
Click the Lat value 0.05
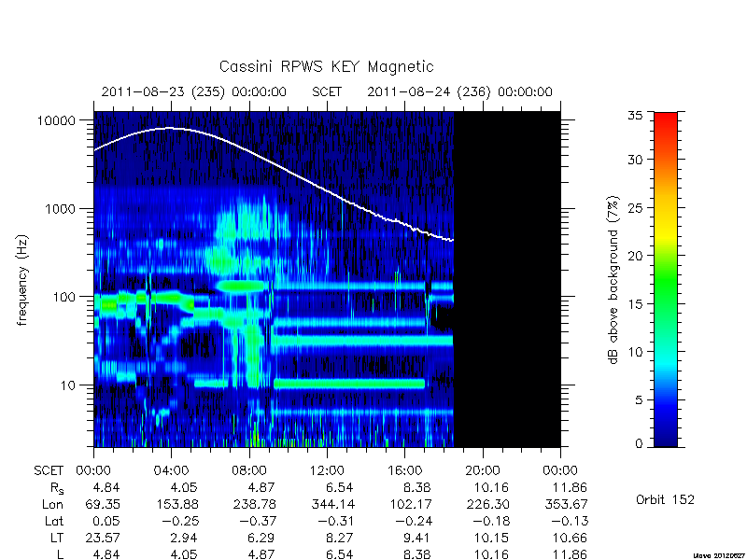click(106, 521)
